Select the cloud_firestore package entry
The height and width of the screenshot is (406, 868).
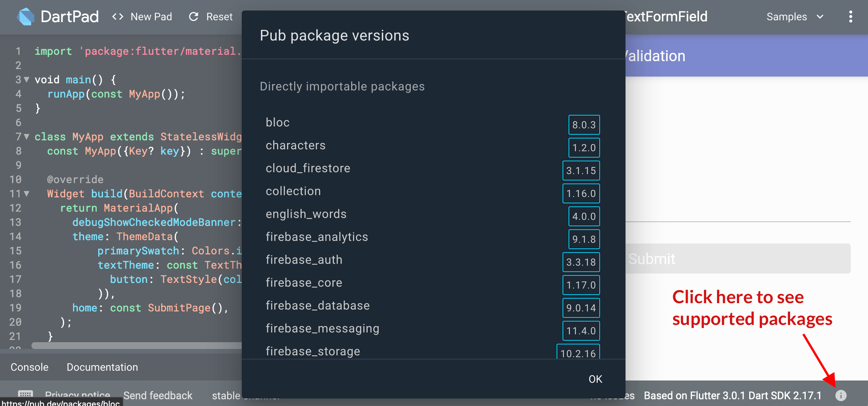click(x=308, y=168)
